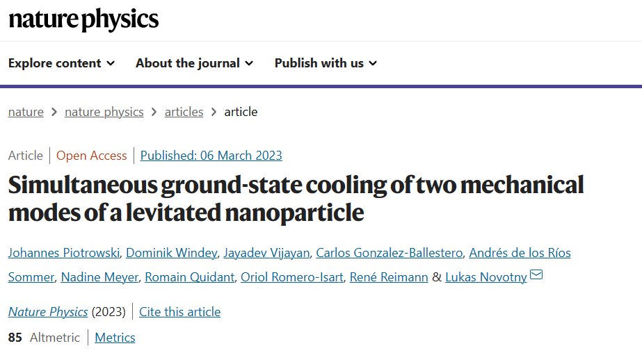Open the nature physics breadcrumb link
Screen dimensions: 642x364
tap(104, 112)
